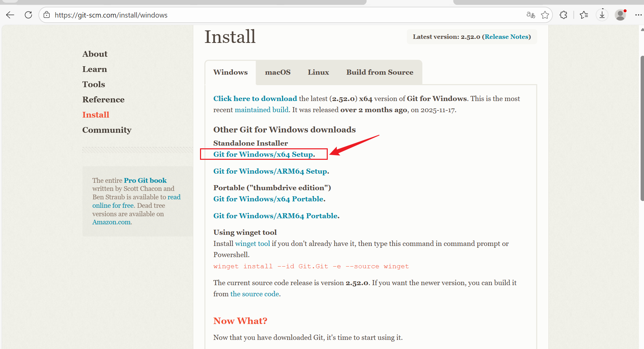Follow the 'maintained build' link
644x349 pixels.
click(x=262, y=110)
